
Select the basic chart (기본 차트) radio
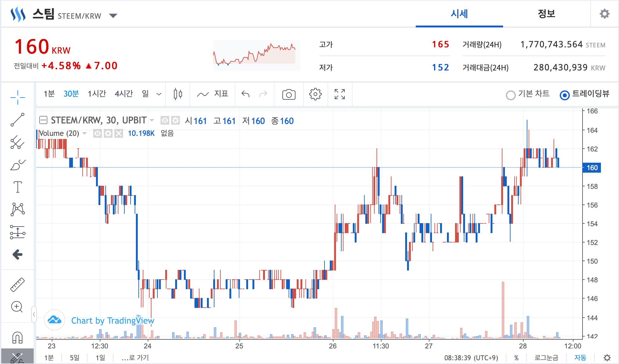point(511,95)
